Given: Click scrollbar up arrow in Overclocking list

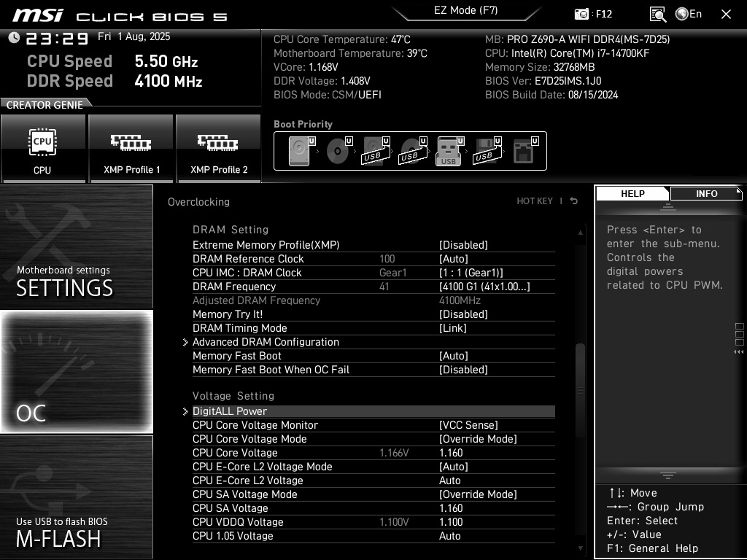Looking at the screenshot, I should 580,233.
